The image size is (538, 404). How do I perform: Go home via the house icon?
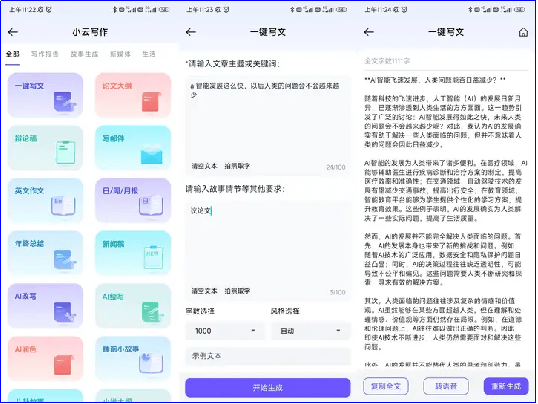523,32
